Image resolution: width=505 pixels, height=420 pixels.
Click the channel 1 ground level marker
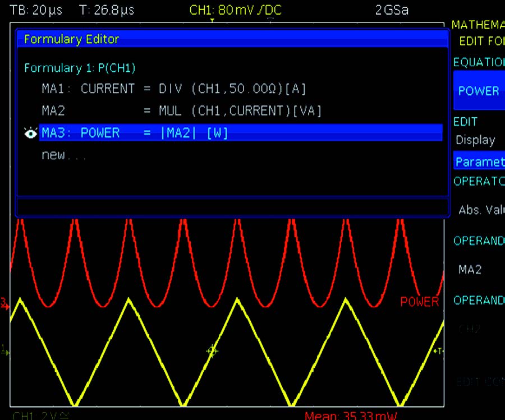tap(5, 352)
